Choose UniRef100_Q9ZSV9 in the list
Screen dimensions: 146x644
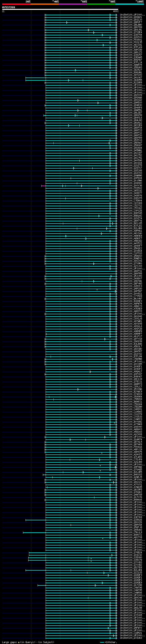coord(131,95)
